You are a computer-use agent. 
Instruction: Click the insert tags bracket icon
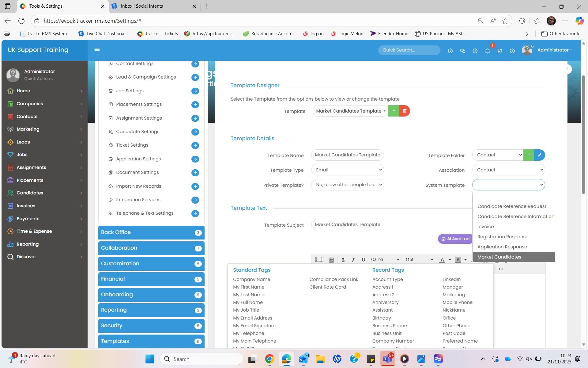pyautogui.click(x=319, y=260)
